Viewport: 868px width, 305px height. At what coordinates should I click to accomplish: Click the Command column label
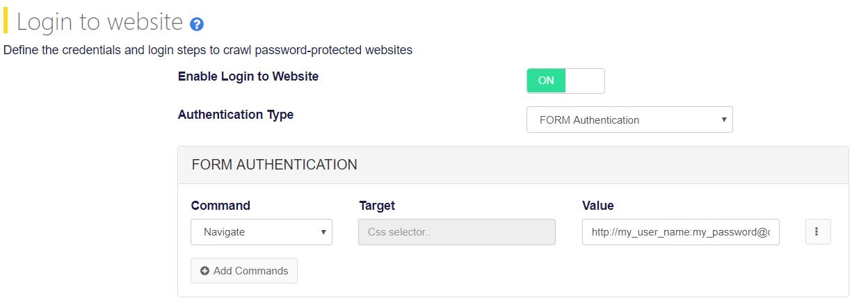[x=220, y=206]
